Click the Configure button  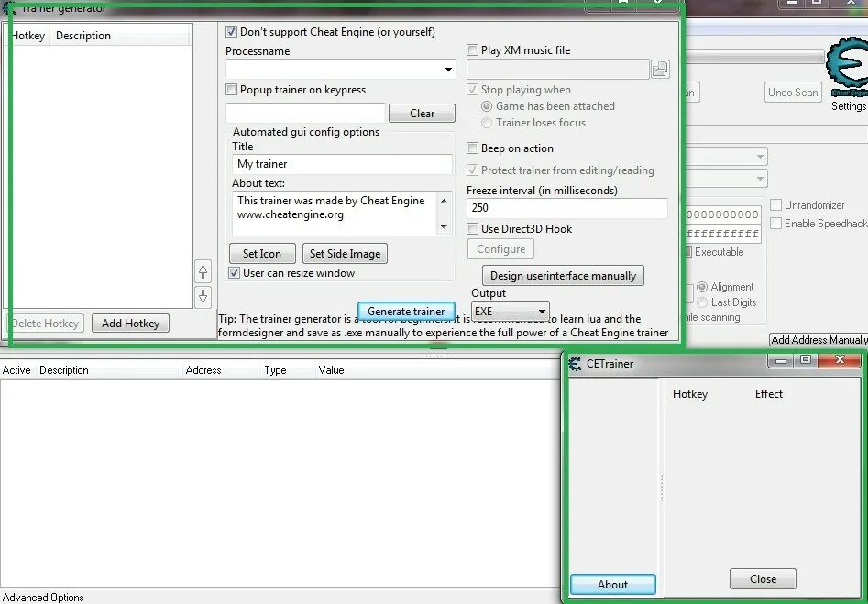pyautogui.click(x=500, y=249)
